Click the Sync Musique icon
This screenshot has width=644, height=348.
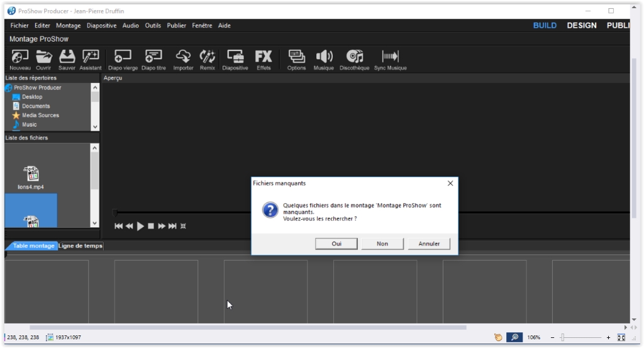[390, 60]
